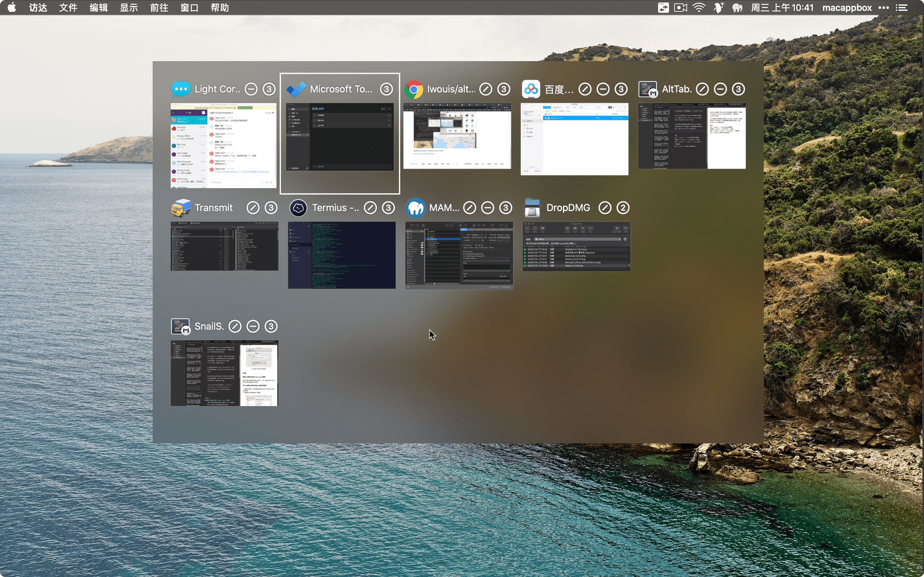Click the Light Cor.. chat bubble app icon
This screenshot has width=924, height=577.
click(x=181, y=89)
